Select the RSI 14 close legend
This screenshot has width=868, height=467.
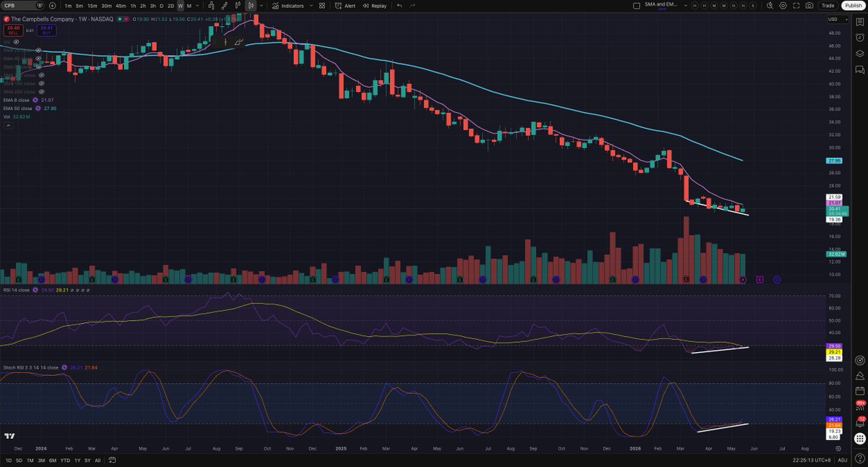(15, 289)
